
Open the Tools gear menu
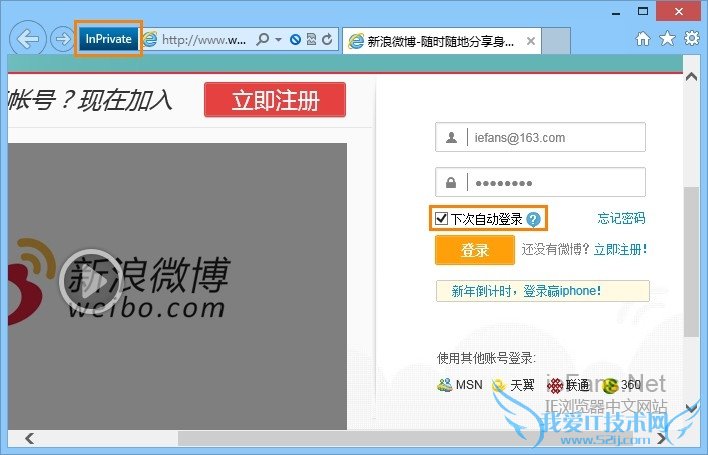coord(692,38)
